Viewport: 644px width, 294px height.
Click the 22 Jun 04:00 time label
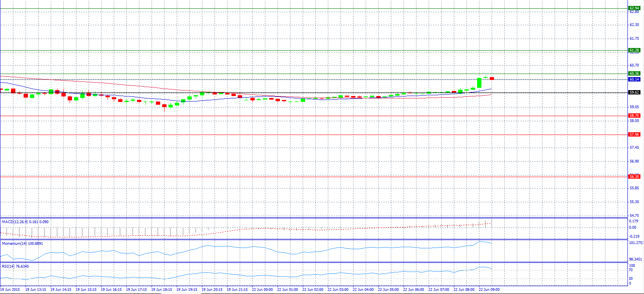[x=363, y=290]
